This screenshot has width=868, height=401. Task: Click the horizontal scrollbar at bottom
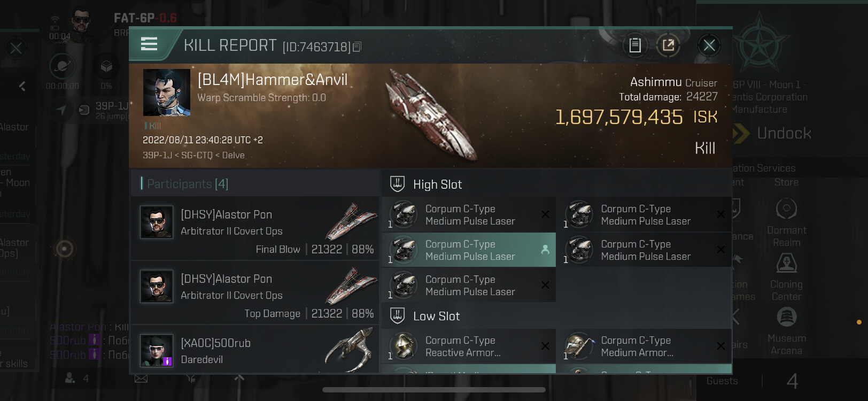click(x=433, y=390)
